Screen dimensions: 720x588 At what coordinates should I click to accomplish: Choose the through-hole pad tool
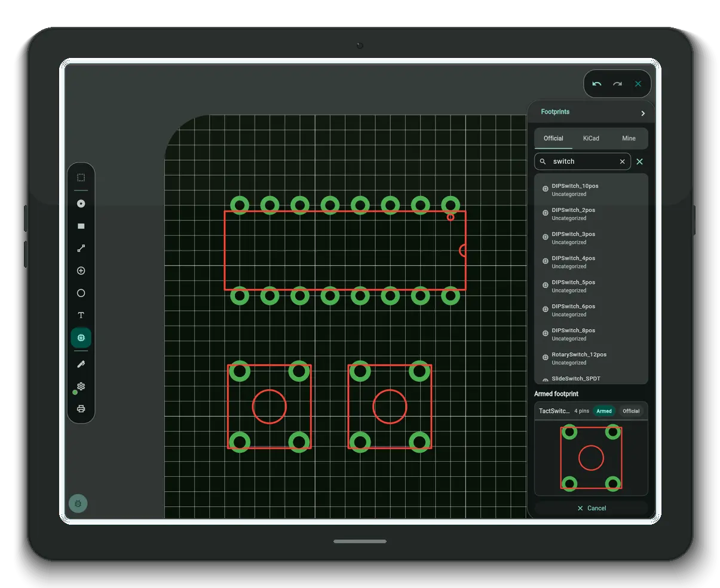tap(81, 204)
